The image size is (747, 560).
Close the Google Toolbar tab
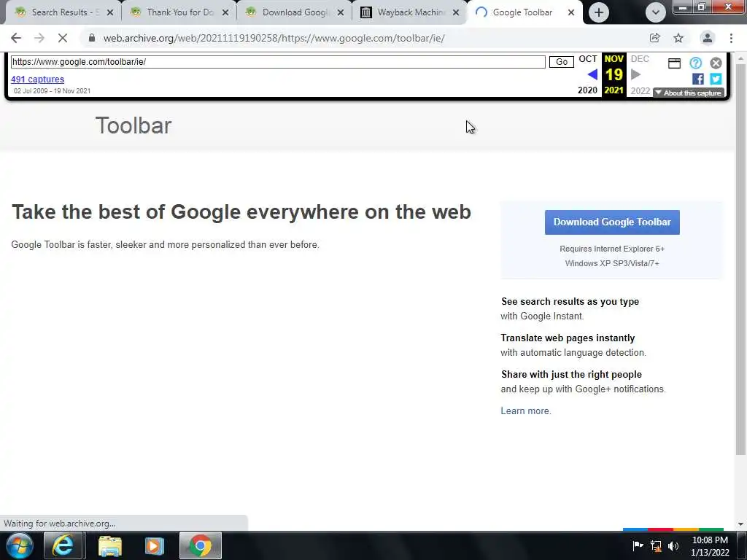click(x=571, y=12)
